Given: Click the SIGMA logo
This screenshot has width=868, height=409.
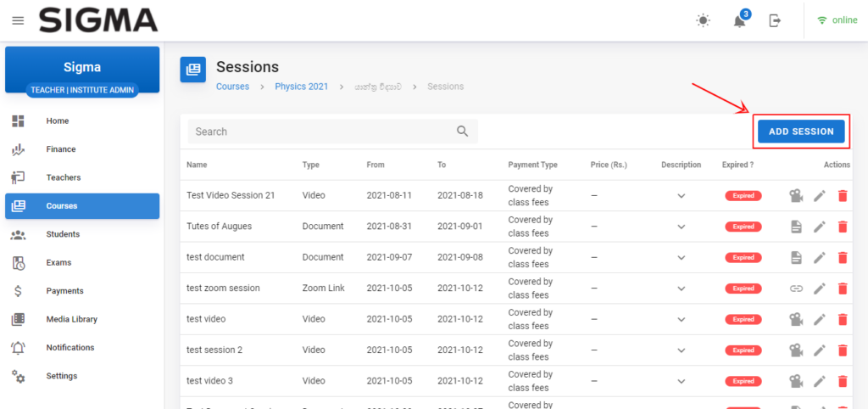Looking at the screenshot, I should click(98, 20).
